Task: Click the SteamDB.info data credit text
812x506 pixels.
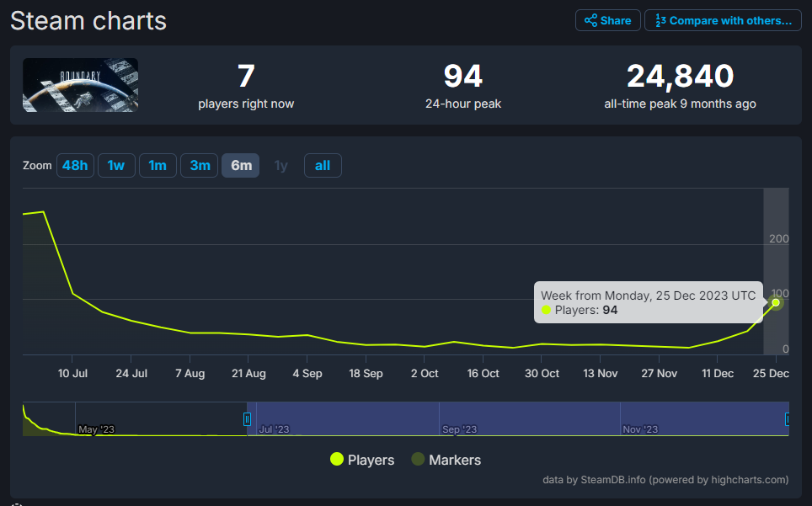Action: [x=665, y=480]
